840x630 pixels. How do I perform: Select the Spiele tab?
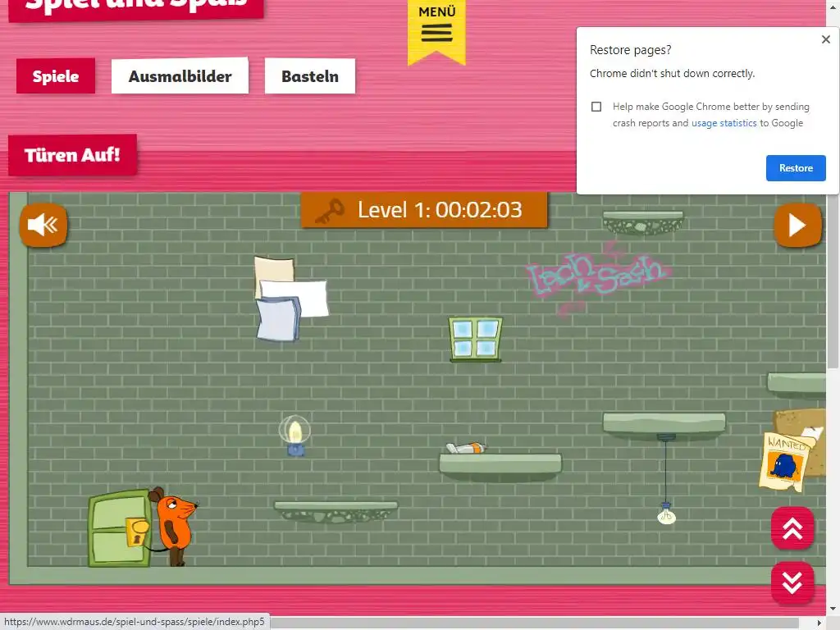(x=56, y=76)
